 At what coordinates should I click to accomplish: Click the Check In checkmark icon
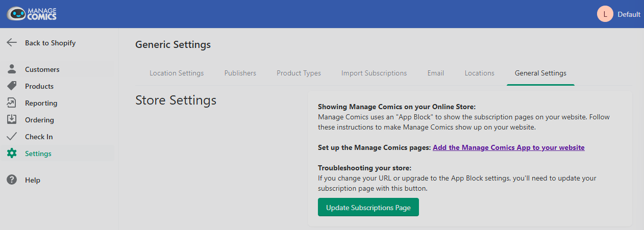12,137
